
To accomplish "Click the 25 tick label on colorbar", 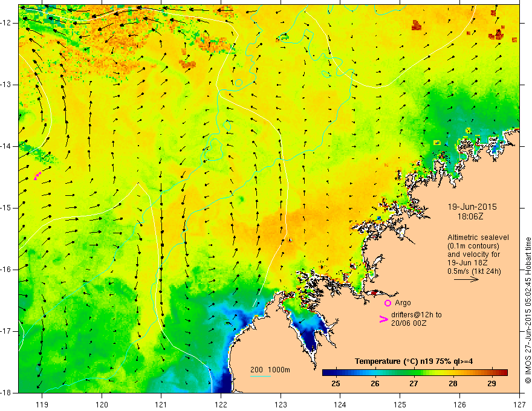I will click(336, 384).
